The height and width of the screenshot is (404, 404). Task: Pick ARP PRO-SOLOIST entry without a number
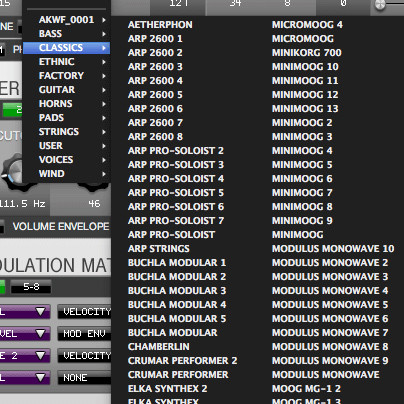(x=171, y=235)
